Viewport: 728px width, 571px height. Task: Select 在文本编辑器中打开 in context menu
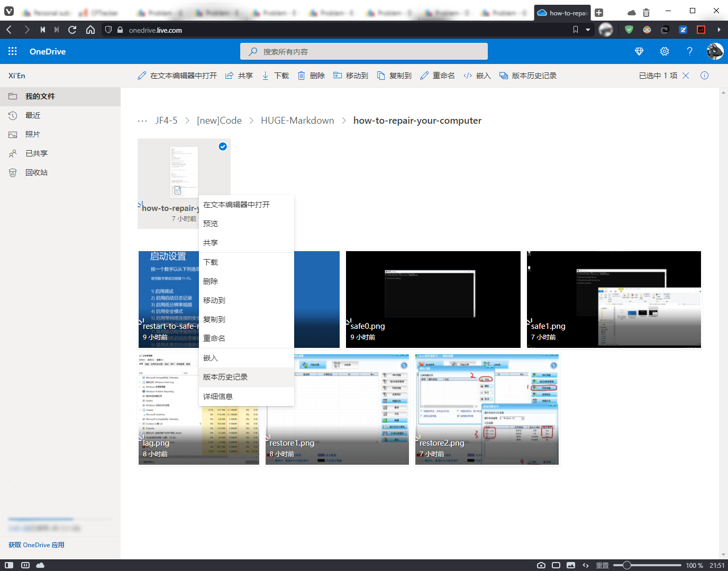[247, 205]
